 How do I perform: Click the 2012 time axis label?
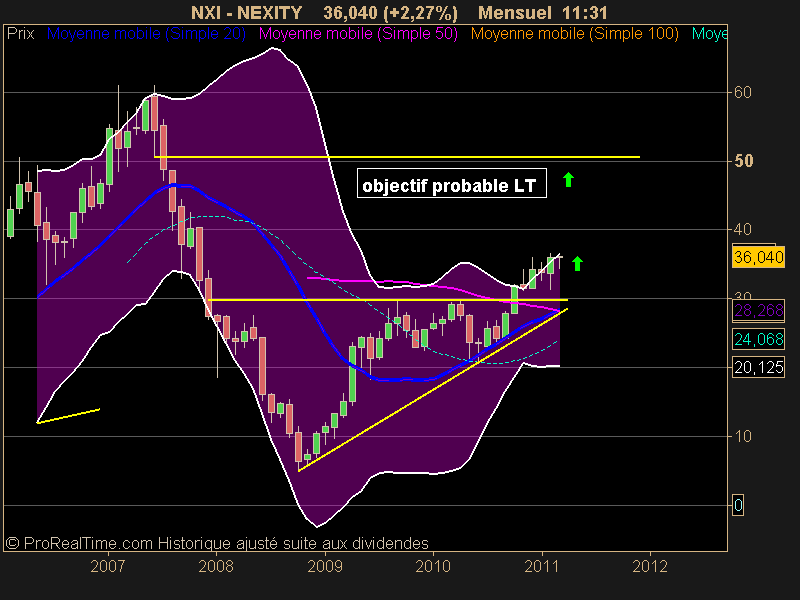[650, 566]
